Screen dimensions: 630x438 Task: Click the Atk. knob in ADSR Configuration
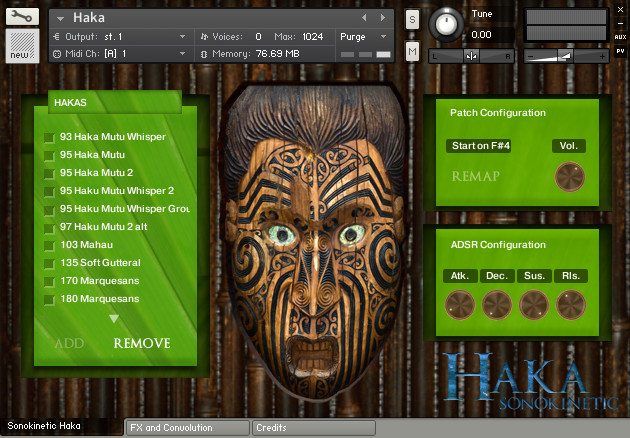point(460,305)
